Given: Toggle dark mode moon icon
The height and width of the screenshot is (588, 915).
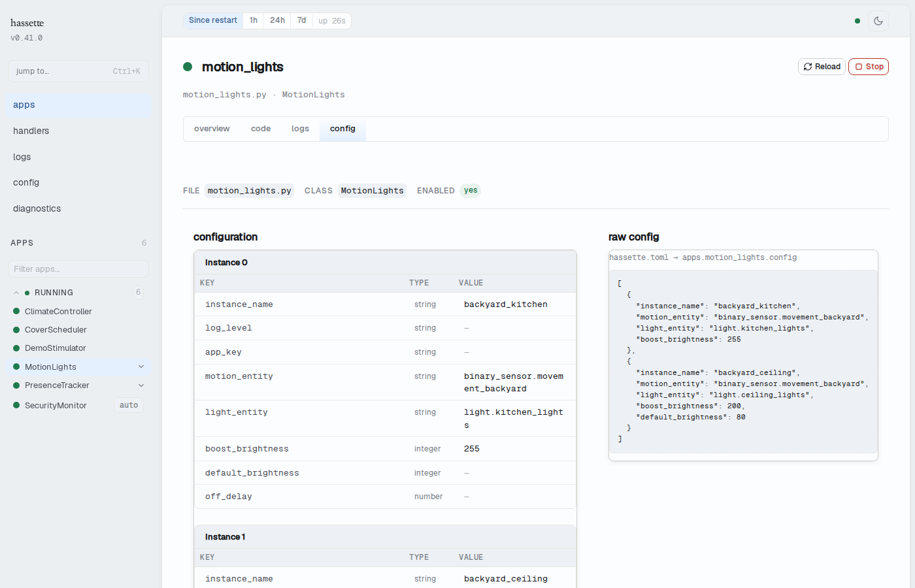Looking at the screenshot, I should [x=878, y=21].
